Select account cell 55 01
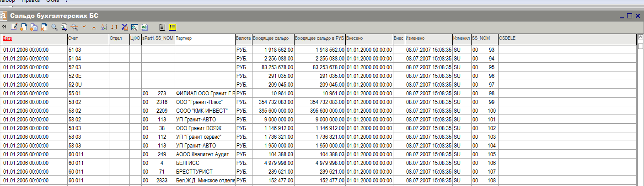The image size is (644, 186). (x=88, y=93)
